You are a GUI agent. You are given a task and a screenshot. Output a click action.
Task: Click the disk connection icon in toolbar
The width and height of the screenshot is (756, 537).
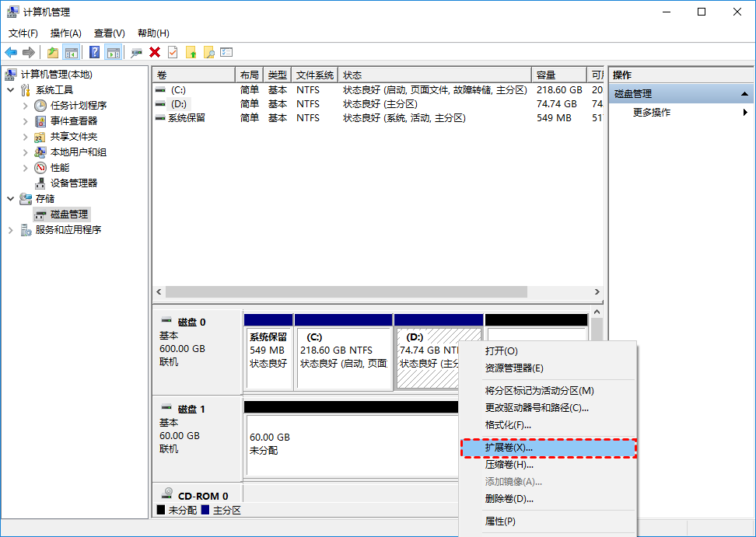pos(137,52)
